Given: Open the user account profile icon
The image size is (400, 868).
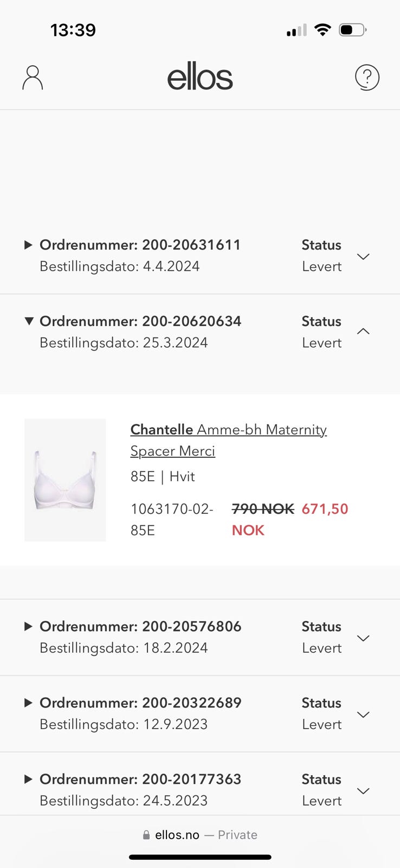Looking at the screenshot, I should 33,78.
